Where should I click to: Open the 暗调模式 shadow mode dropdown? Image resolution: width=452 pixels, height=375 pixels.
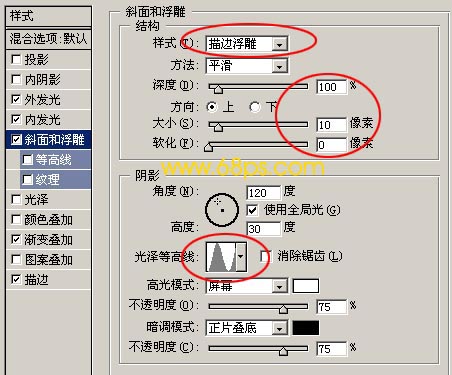(247, 328)
